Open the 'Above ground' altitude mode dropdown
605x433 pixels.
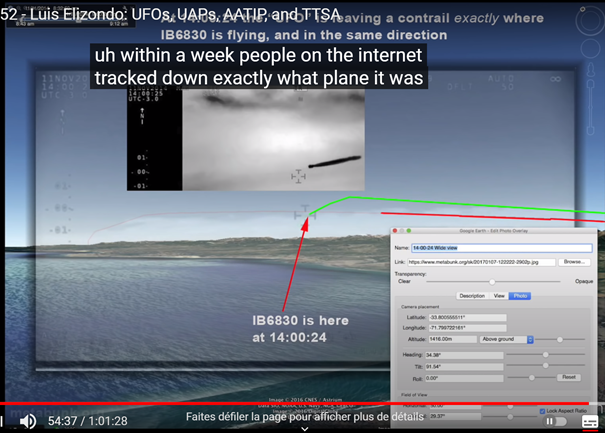[x=506, y=339]
